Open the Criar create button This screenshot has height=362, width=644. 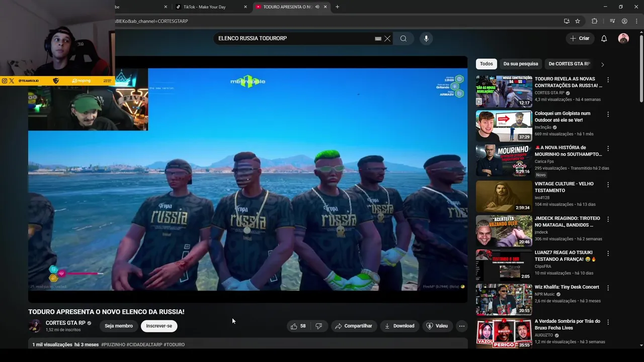(x=580, y=39)
